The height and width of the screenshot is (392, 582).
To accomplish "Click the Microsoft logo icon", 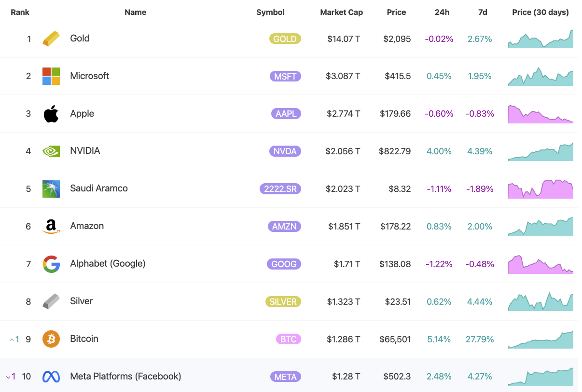I will pyautogui.click(x=51, y=76).
